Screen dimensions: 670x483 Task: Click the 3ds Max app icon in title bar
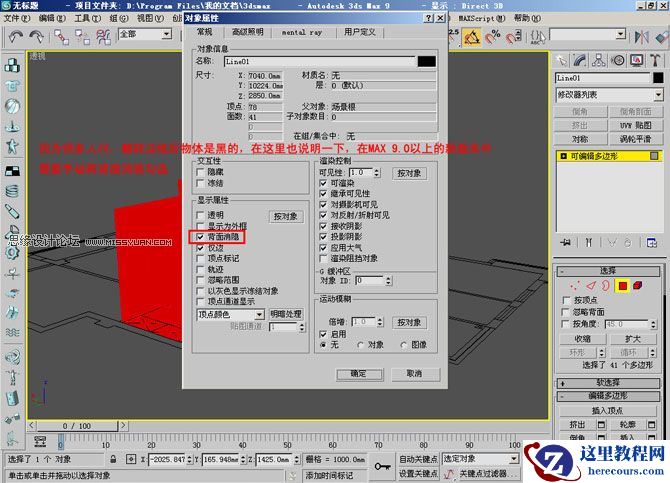[6, 6]
